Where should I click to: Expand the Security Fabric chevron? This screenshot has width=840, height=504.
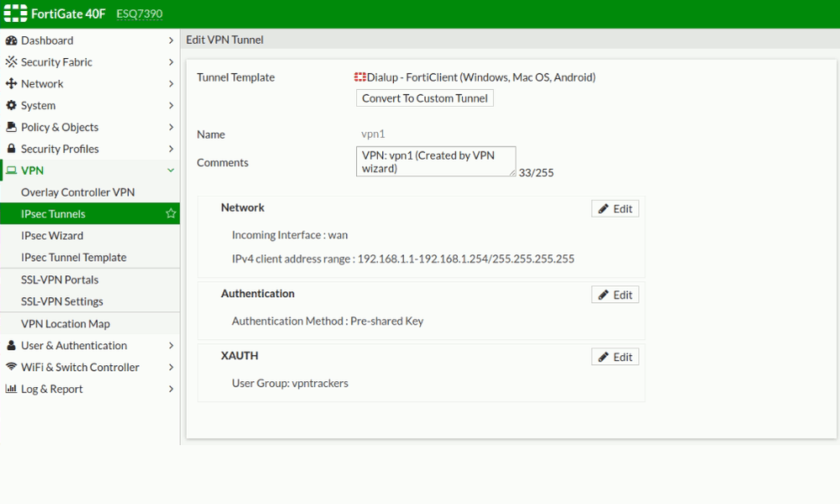click(x=171, y=62)
